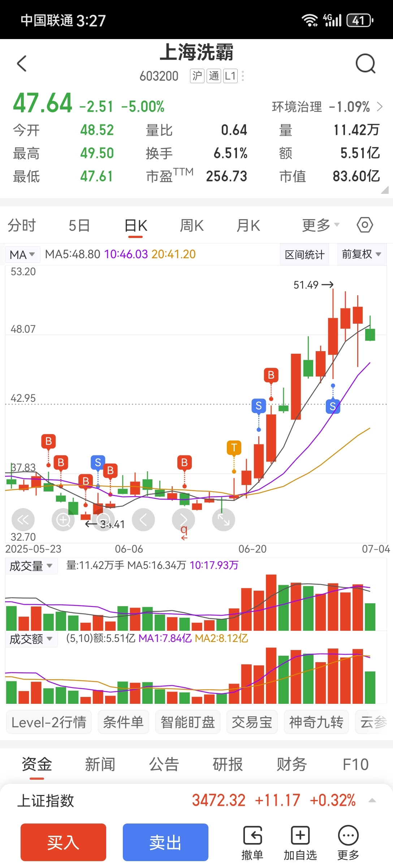Tap the 卖出 sell button
Screen dimensions: 393x868
[165, 842]
